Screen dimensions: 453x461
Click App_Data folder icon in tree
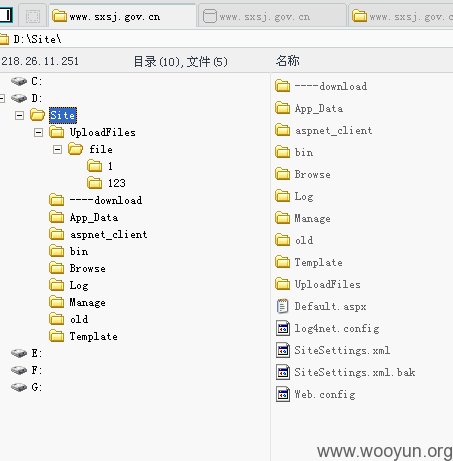click(57, 217)
